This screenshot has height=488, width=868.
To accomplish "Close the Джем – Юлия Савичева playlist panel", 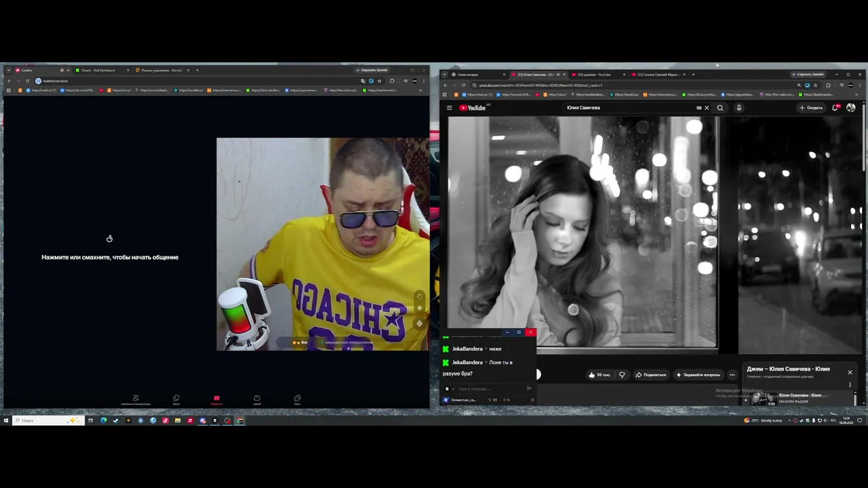I will [x=850, y=372].
